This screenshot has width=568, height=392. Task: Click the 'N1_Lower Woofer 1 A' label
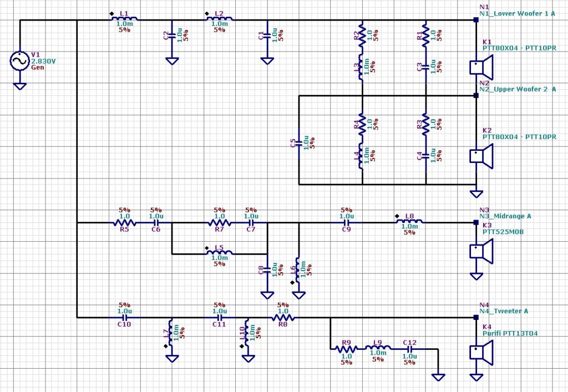tap(517, 14)
